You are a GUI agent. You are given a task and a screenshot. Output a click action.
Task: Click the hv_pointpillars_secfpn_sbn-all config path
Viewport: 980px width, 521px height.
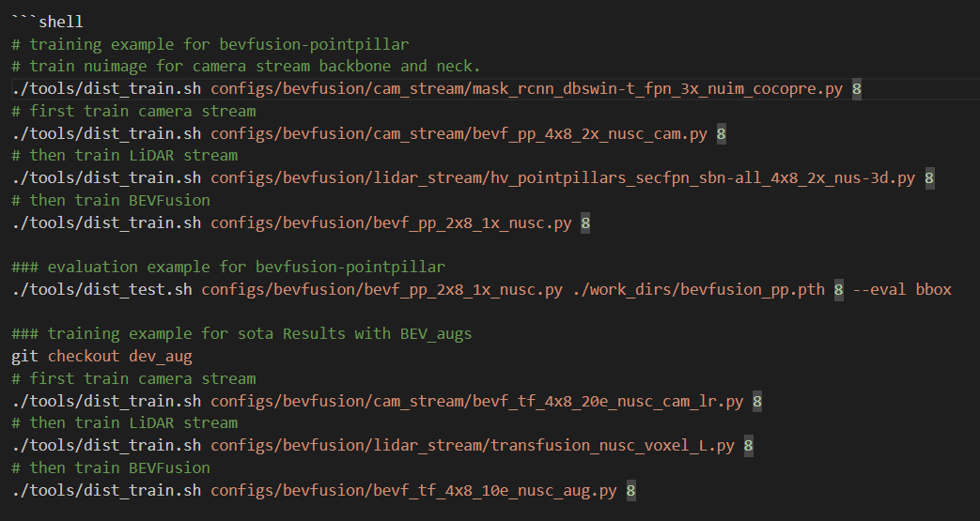tap(563, 178)
